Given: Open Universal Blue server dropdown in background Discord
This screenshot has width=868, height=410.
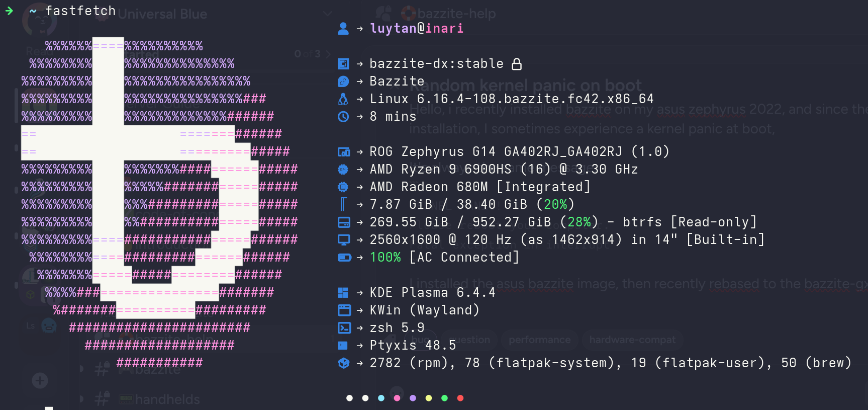Looking at the screenshot, I should 328,14.
